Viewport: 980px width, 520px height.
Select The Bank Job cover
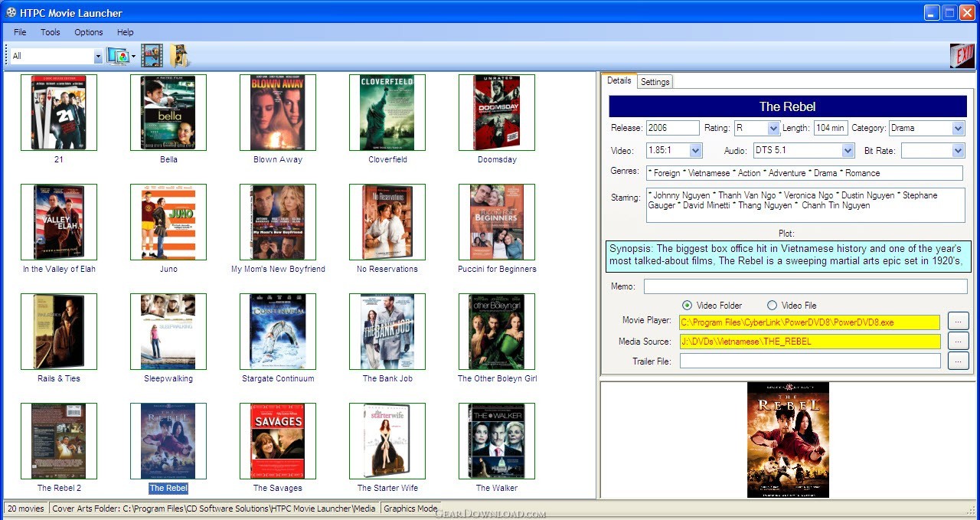click(x=387, y=332)
